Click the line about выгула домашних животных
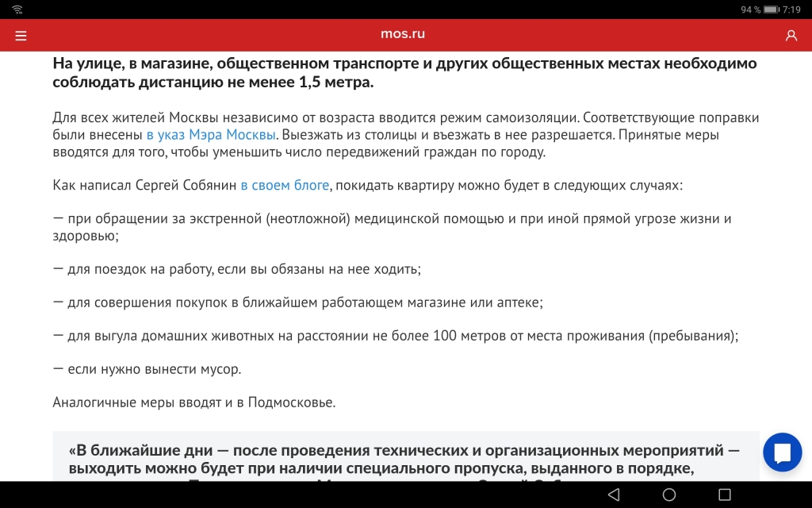 [x=395, y=336]
